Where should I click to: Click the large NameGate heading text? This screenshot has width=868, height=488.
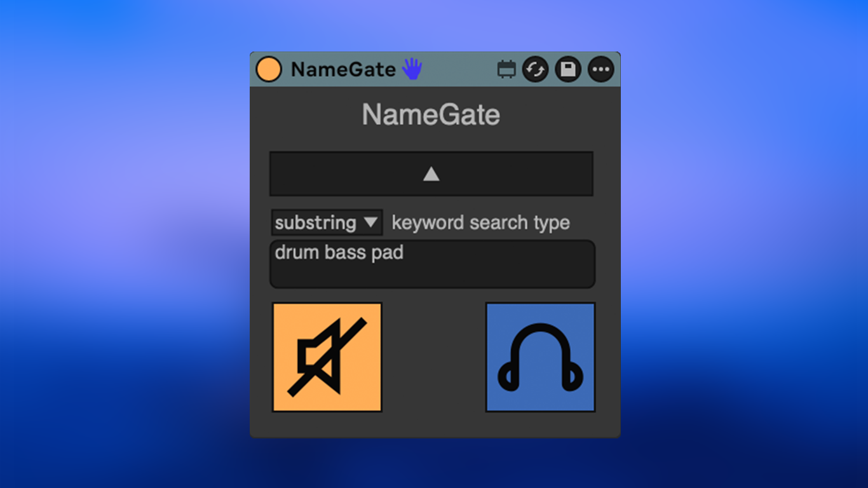tap(431, 115)
